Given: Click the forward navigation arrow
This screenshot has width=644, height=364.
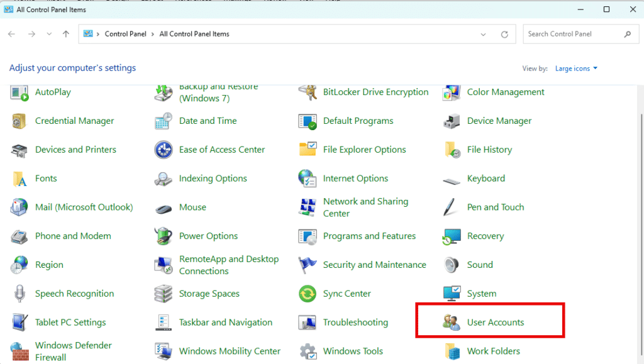Looking at the screenshot, I should [31, 34].
